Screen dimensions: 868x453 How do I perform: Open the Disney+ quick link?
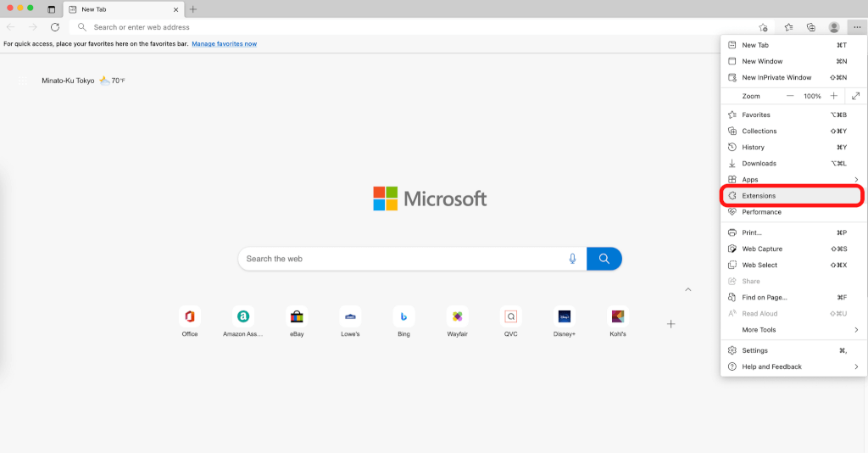[x=565, y=322]
